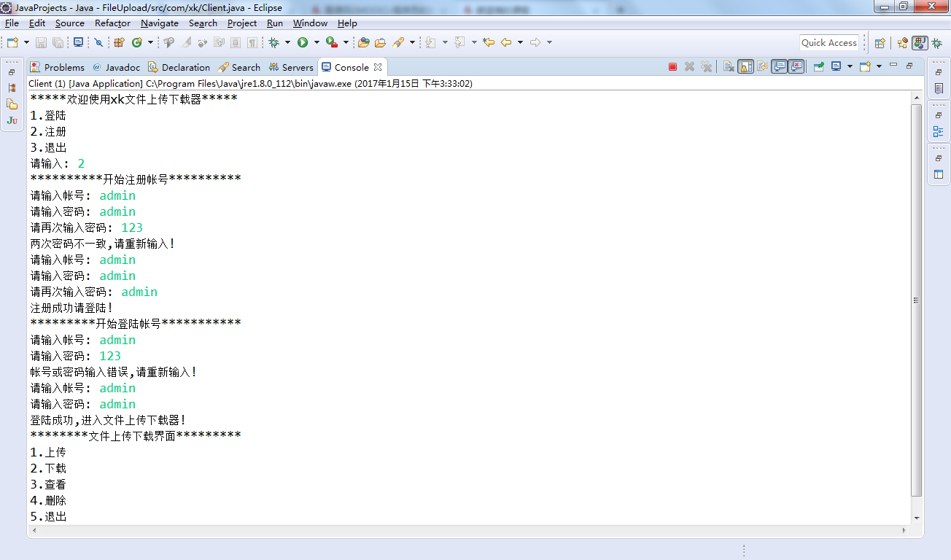Click the Display Selected Console monitor icon
Screen dimensions: 951x560
coord(836,66)
